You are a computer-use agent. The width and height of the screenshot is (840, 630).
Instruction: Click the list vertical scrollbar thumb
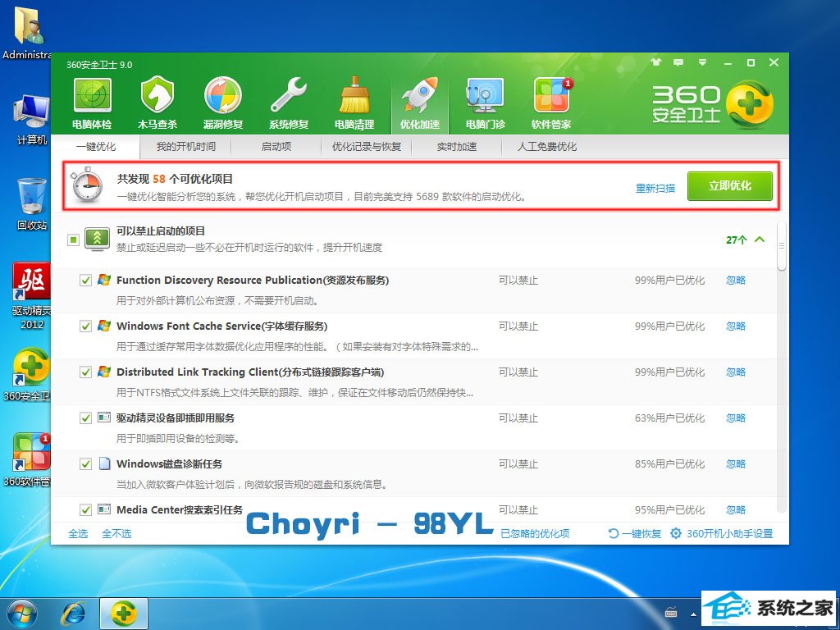(x=782, y=246)
